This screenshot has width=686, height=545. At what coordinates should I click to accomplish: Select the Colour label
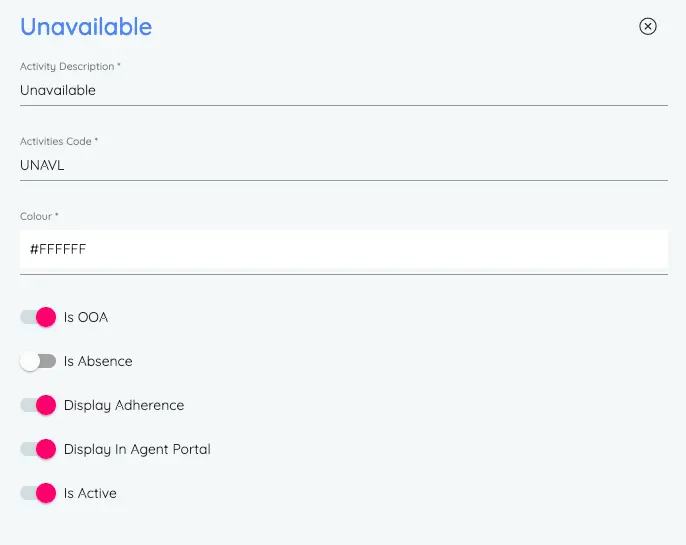coord(39,217)
